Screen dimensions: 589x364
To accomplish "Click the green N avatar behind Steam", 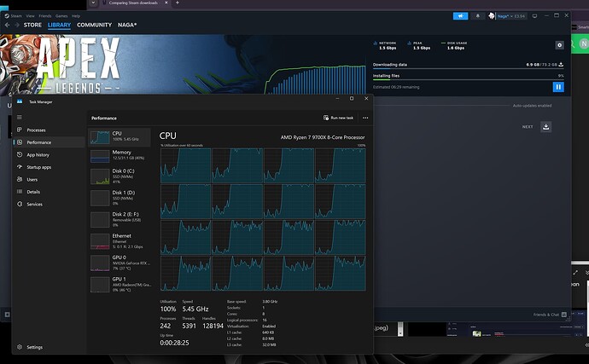I will [584, 44].
